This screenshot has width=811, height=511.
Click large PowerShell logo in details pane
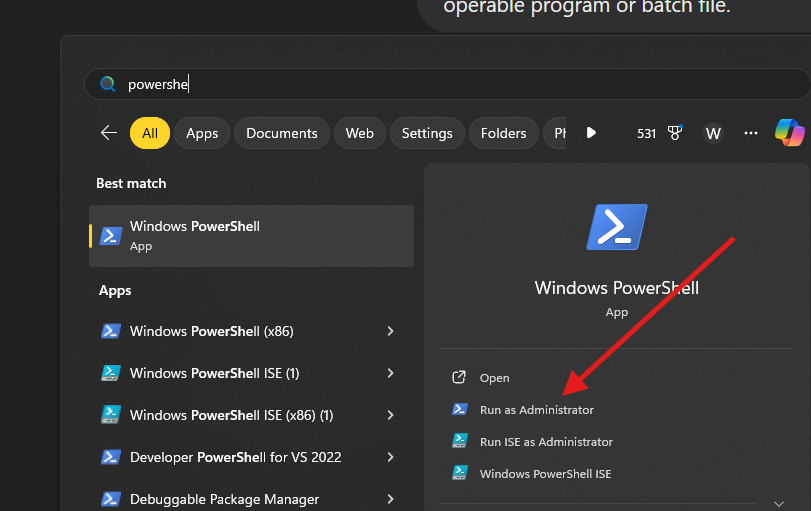pyautogui.click(x=617, y=227)
